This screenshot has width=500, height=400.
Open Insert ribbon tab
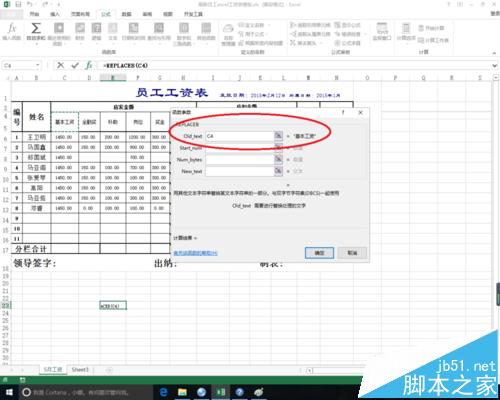(x=55, y=14)
